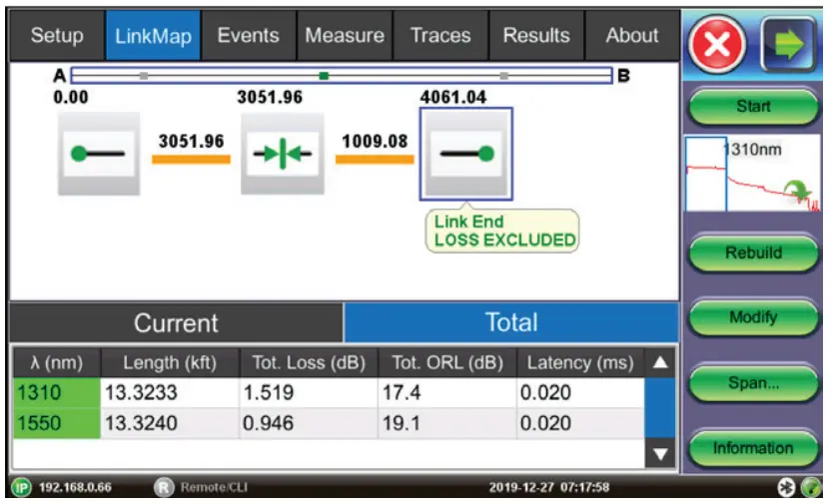The height and width of the screenshot is (504, 831).
Task: Select the 1310 wavelength row
Action: coord(329,393)
